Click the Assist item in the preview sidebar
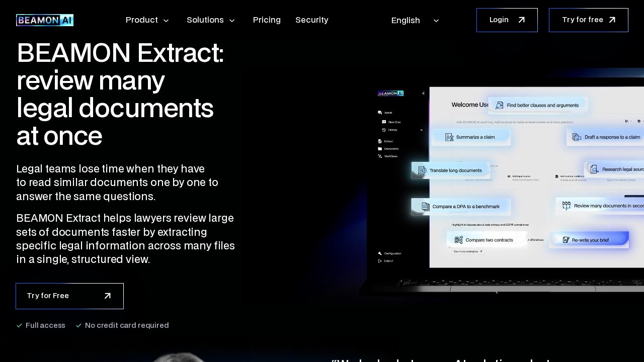This screenshot has height=362, width=644. point(385,113)
